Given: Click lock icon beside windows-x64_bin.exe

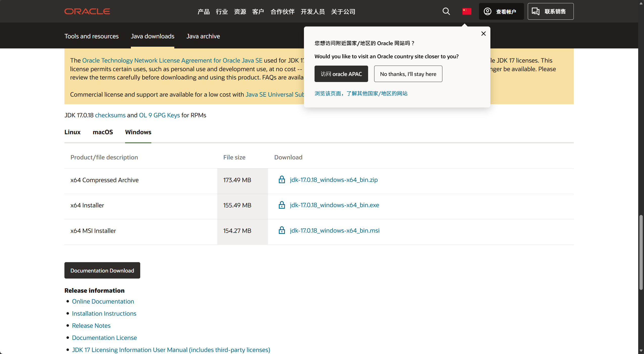Looking at the screenshot, I should [x=282, y=205].
